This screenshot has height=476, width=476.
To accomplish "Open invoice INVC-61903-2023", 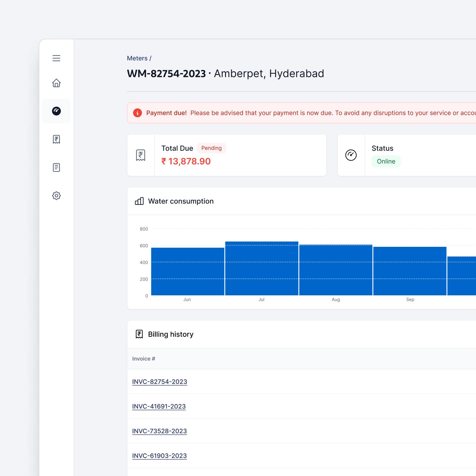I will tap(160, 456).
